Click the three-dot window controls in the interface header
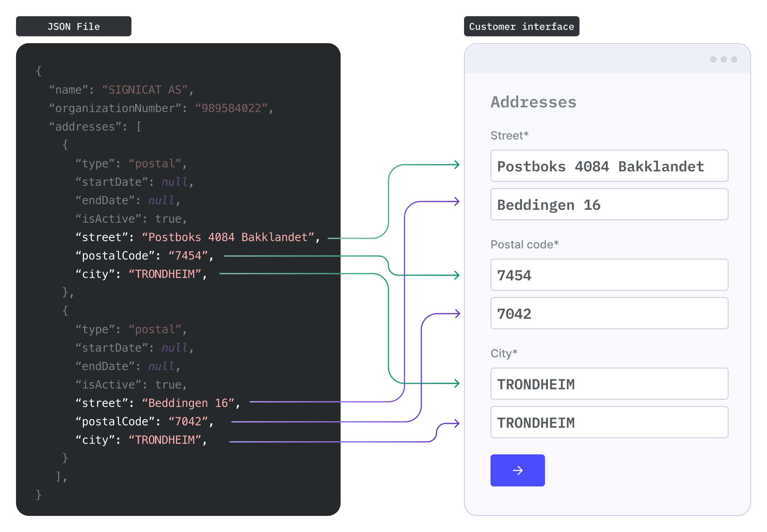The image size is (767, 532). click(724, 59)
